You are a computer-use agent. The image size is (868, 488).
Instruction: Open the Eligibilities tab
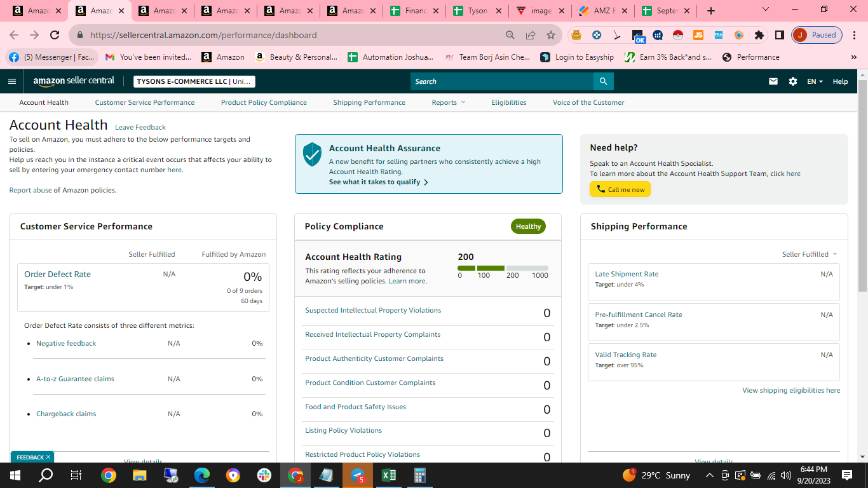click(x=509, y=102)
